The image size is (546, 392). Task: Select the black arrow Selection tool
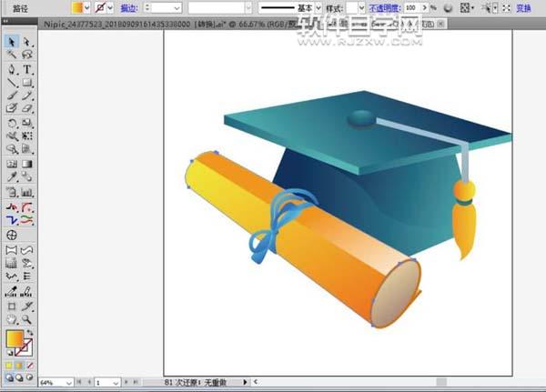(12, 42)
